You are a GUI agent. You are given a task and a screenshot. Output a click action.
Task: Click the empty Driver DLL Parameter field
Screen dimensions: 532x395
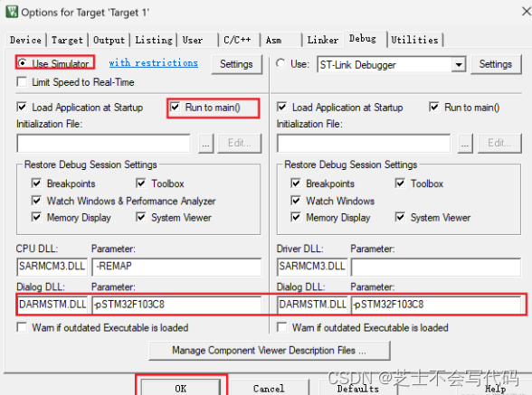pos(436,268)
